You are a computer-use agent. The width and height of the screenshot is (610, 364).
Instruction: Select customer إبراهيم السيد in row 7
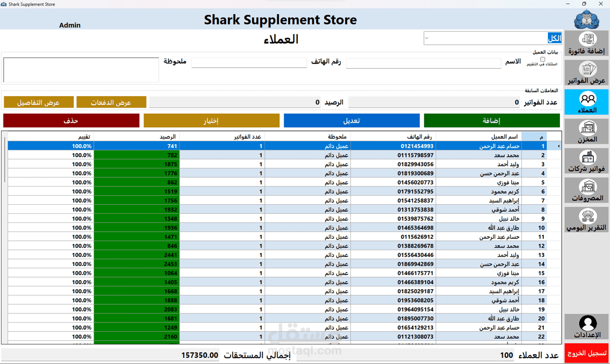click(478, 201)
